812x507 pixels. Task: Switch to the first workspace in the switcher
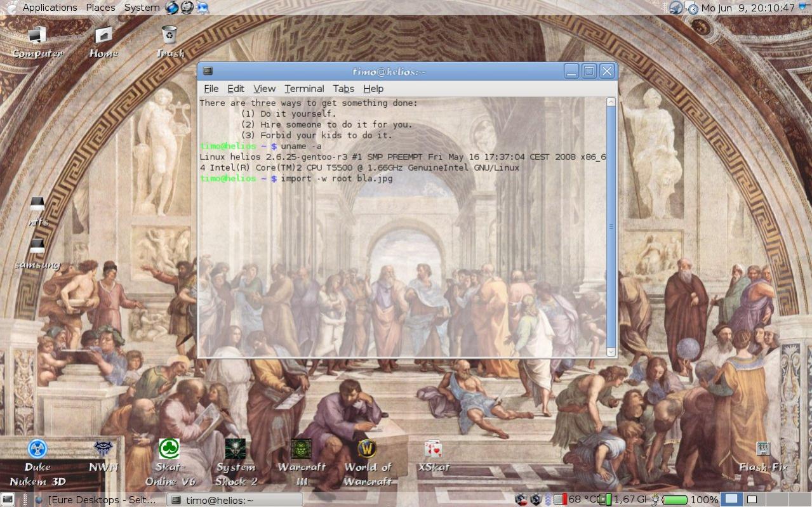(x=732, y=499)
